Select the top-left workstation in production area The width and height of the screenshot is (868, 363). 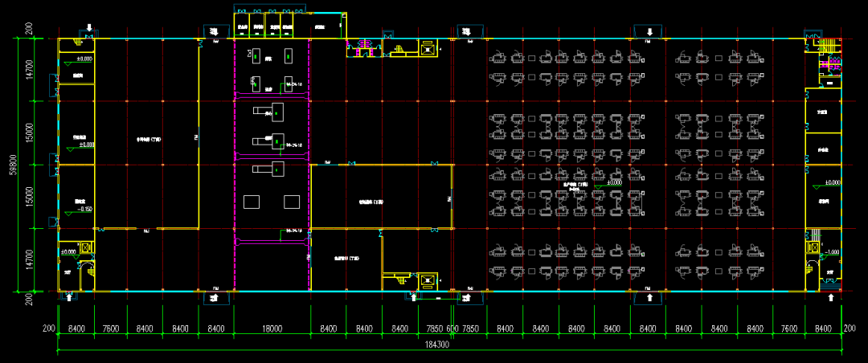point(501,57)
